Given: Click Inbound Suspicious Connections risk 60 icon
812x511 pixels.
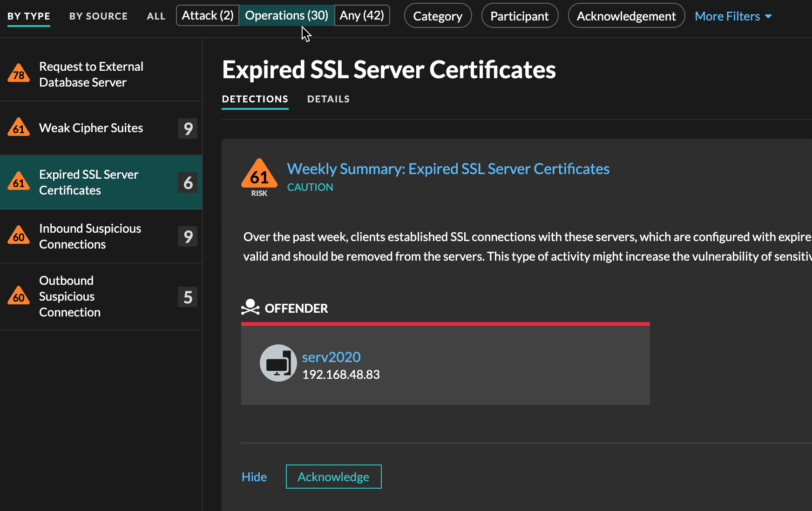Looking at the screenshot, I should [x=19, y=236].
